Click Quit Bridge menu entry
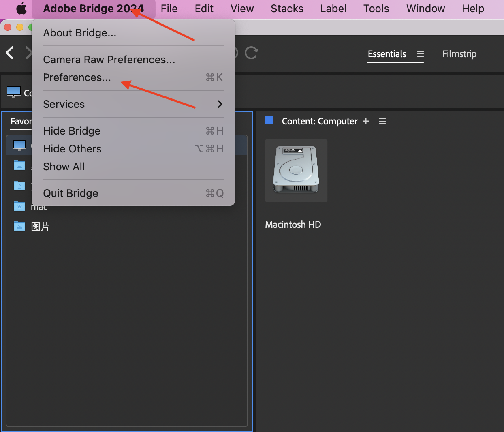This screenshot has height=432, width=504. tap(71, 193)
